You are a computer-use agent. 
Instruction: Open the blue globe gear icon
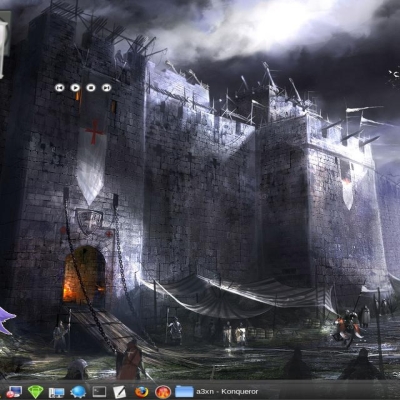(78, 392)
